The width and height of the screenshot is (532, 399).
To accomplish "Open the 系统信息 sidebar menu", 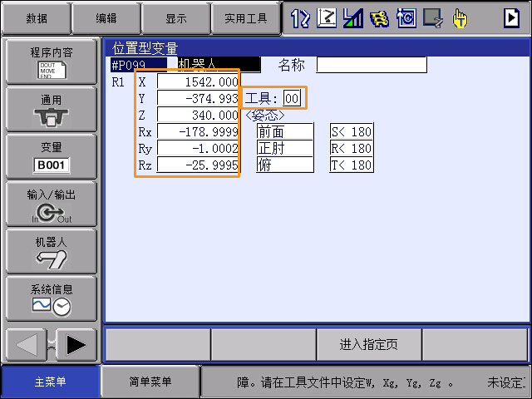I will coord(52,299).
